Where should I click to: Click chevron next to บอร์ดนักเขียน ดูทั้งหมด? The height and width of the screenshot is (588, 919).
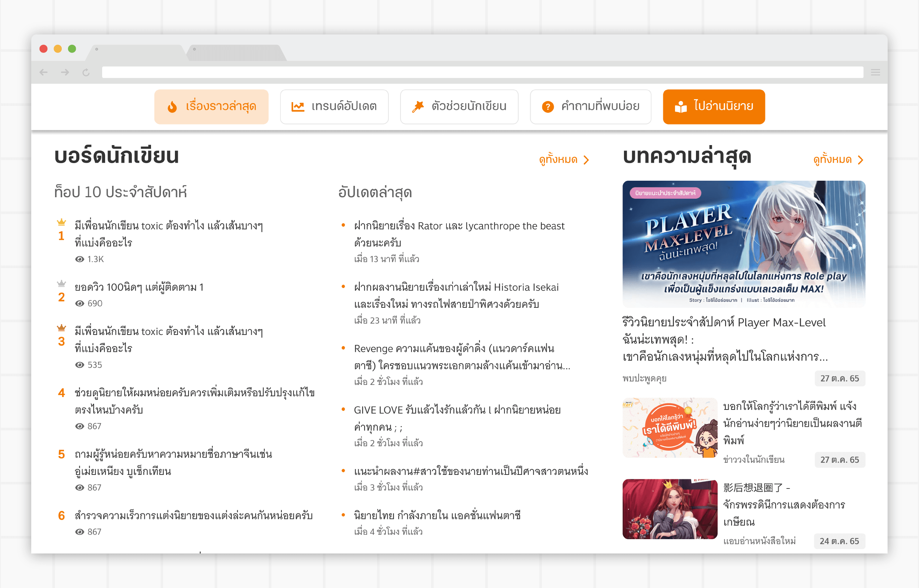coord(586,160)
